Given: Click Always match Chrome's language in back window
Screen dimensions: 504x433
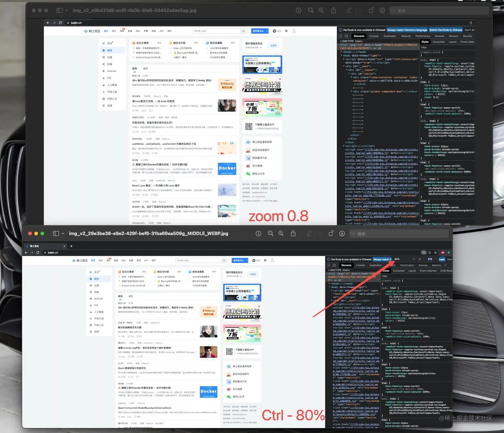Looking at the screenshot, I should tap(407, 30).
